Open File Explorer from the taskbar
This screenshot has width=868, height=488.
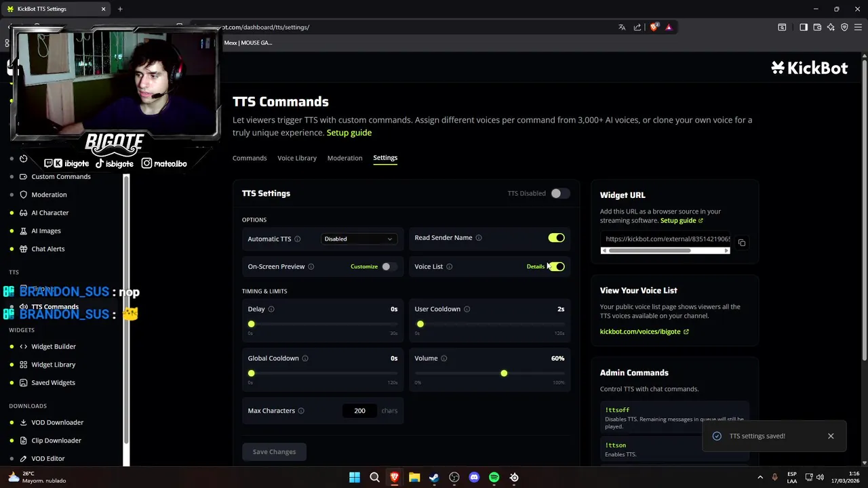(x=414, y=477)
